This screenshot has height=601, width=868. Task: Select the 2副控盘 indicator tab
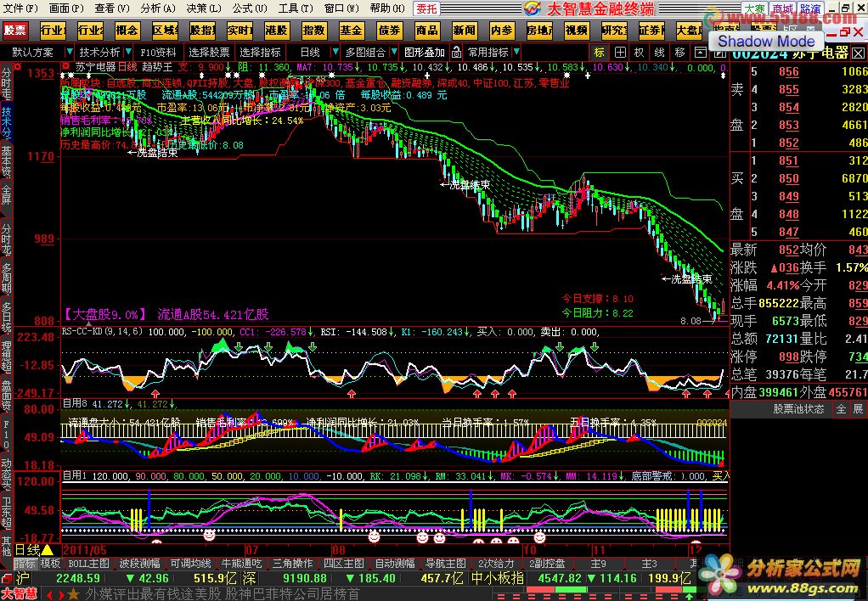point(547,564)
